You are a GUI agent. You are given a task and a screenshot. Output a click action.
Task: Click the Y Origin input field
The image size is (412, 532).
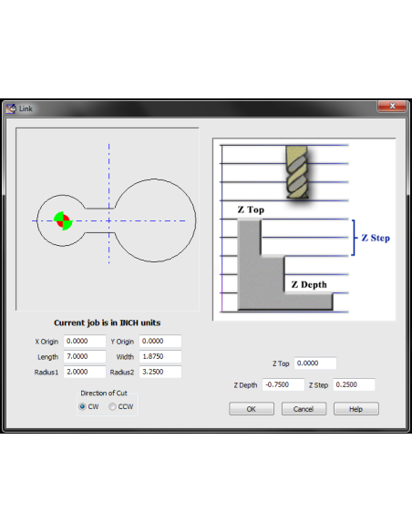160,341
